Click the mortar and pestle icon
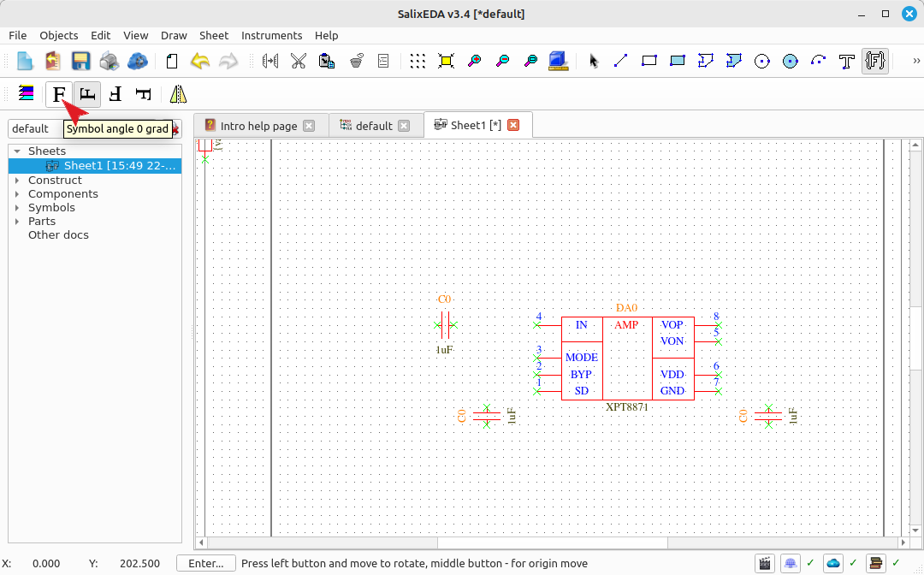The width and height of the screenshot is (924, 575). (x=356, y=61)
